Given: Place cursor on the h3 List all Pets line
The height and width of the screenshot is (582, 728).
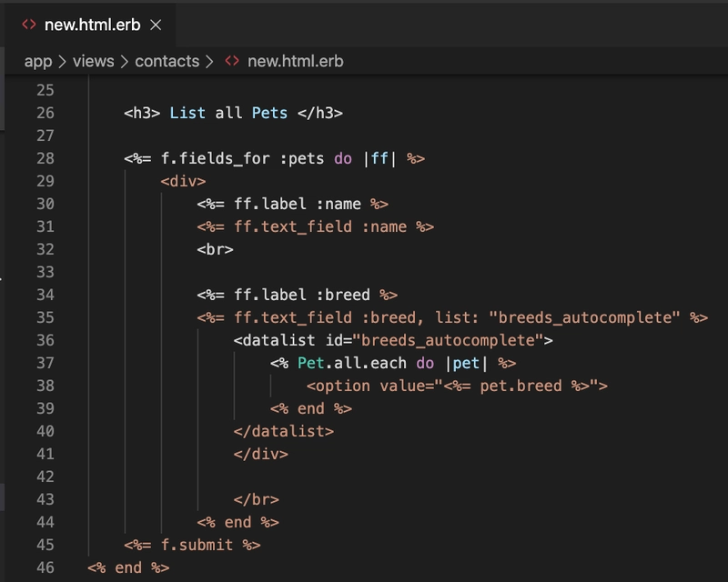Looking at the screenshot, I should (233, 113).
